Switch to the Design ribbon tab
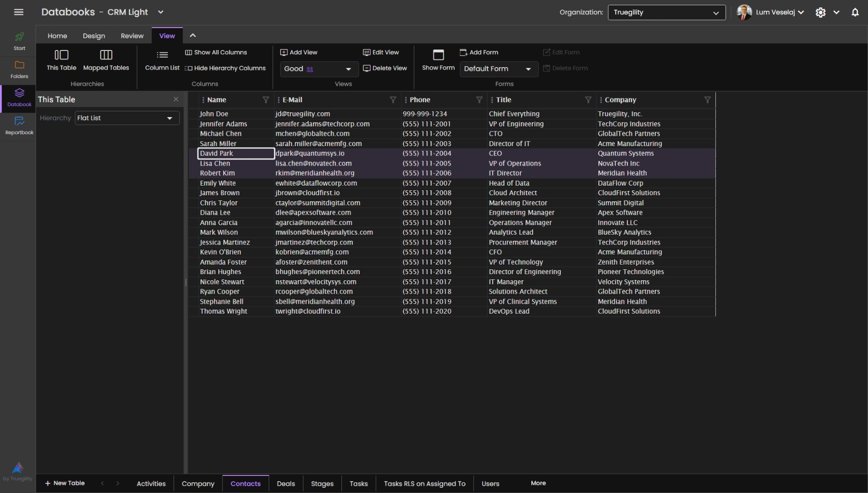 pos(94,36)
